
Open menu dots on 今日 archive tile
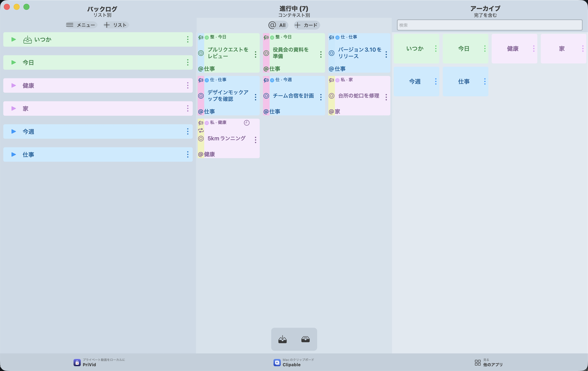pos(485,49)
